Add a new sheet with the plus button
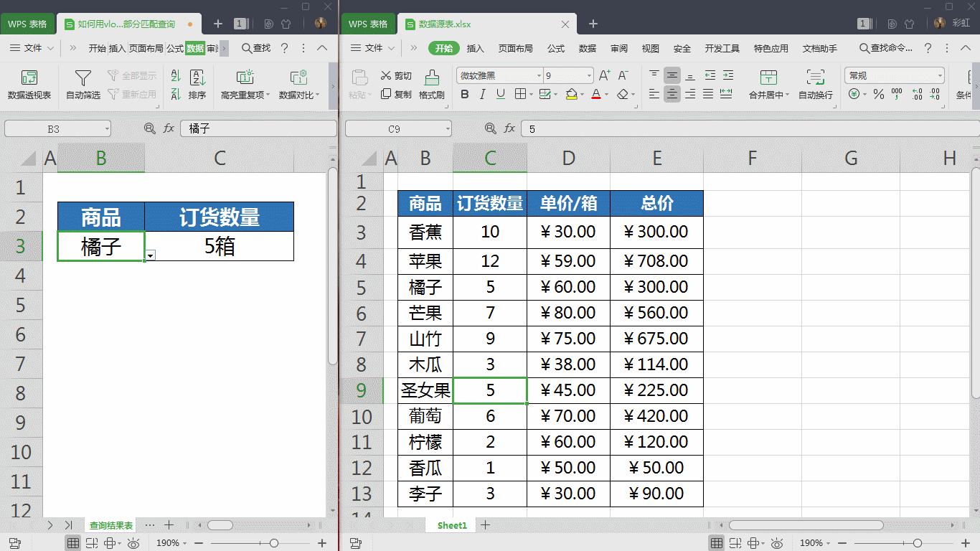This screenshot has width=980, height=551. (x=484, y=525)
